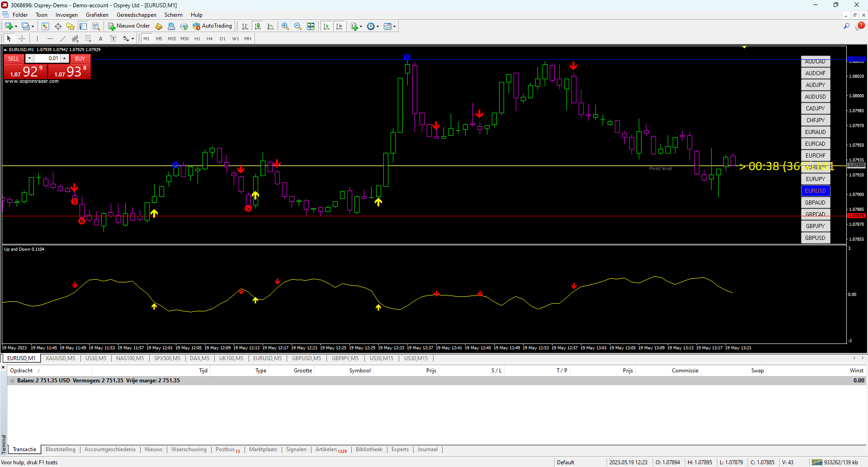
Task: Toggle chart auto-scroll icon
Action: (326, 26)
